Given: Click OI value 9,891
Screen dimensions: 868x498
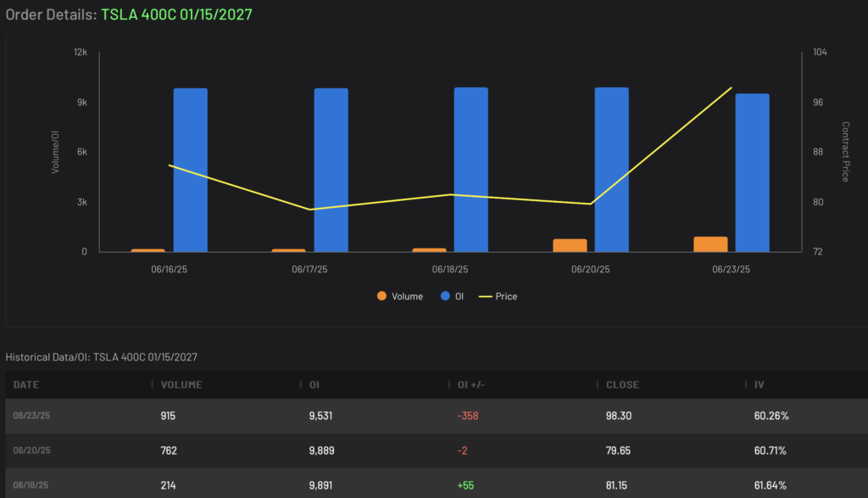Looking at the screenshot, I should pyautogui.click(x=320, y=486).
